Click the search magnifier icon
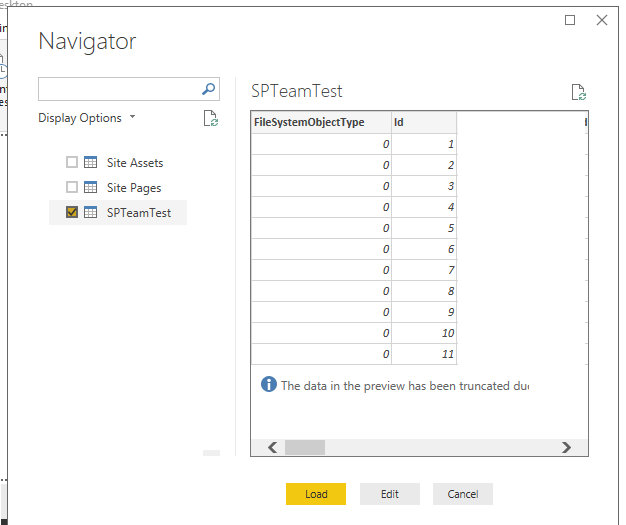The image size is (626, 525). [208, 89]
